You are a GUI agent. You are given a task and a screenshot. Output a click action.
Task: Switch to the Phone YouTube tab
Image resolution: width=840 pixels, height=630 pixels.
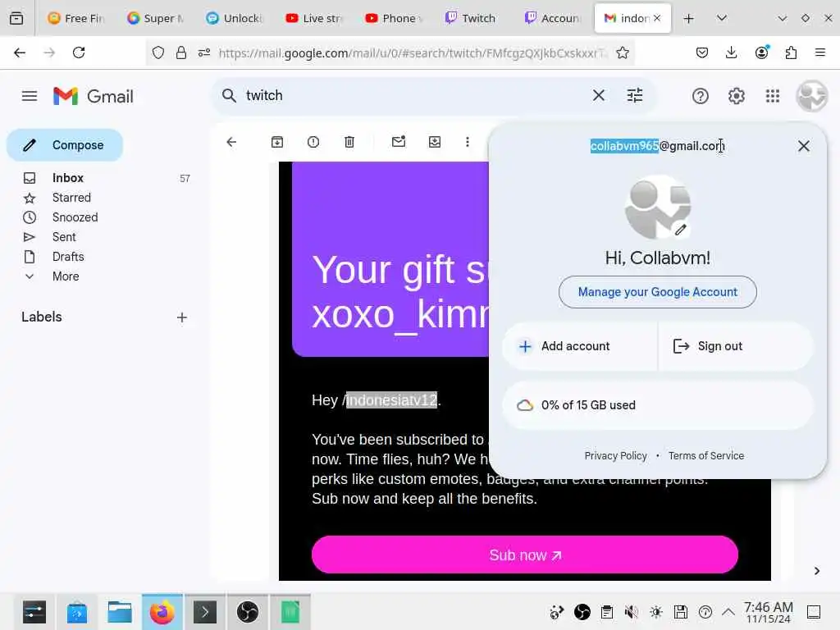click(x=393, y=18)
